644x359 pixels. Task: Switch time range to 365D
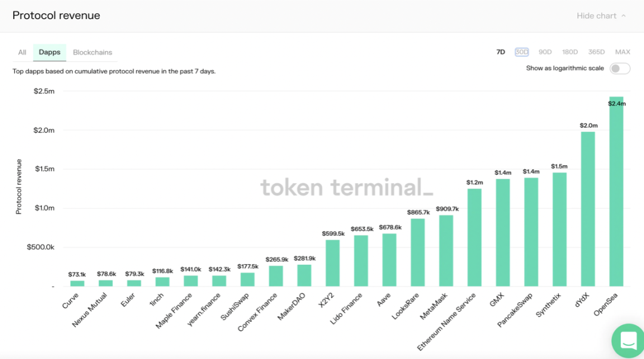(x=596, y=52)
